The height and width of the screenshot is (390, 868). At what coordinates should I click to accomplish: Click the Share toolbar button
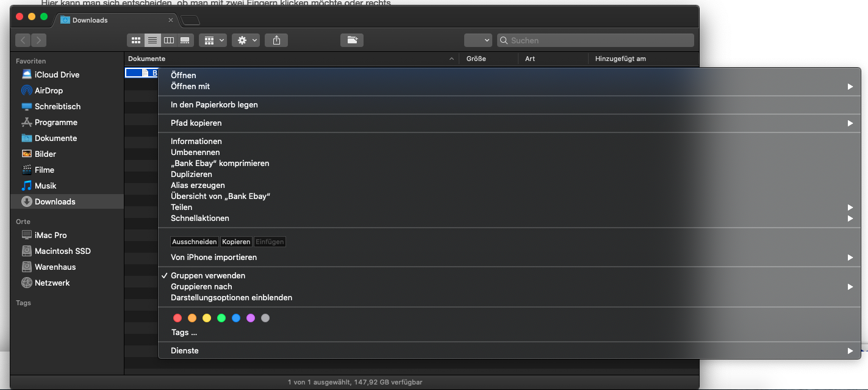tap(276, 40)
